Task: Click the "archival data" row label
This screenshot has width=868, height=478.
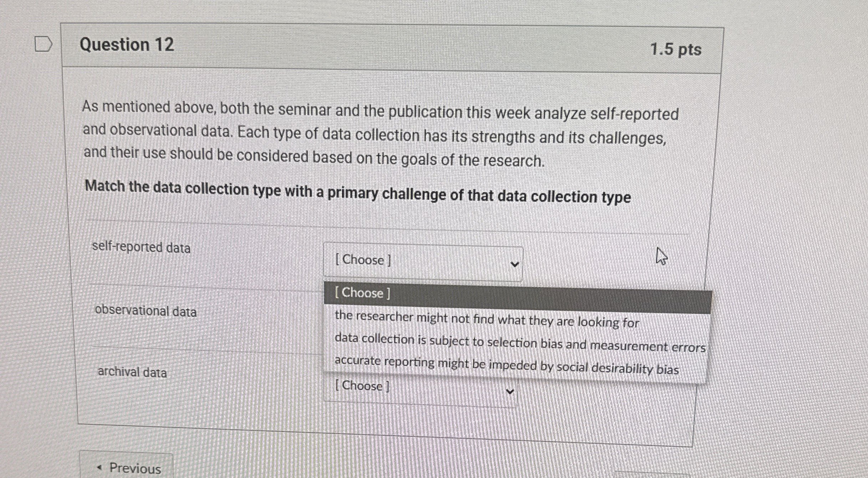Action: point(132,372)
